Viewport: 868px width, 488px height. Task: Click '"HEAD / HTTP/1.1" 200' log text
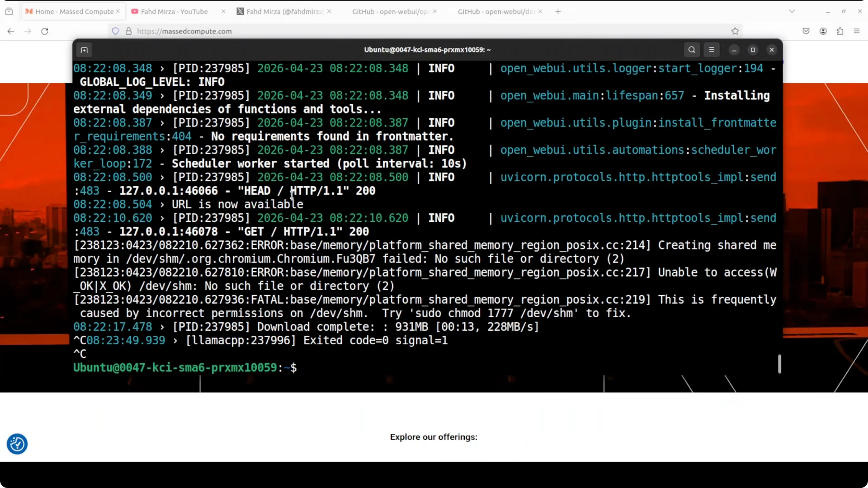307,191
